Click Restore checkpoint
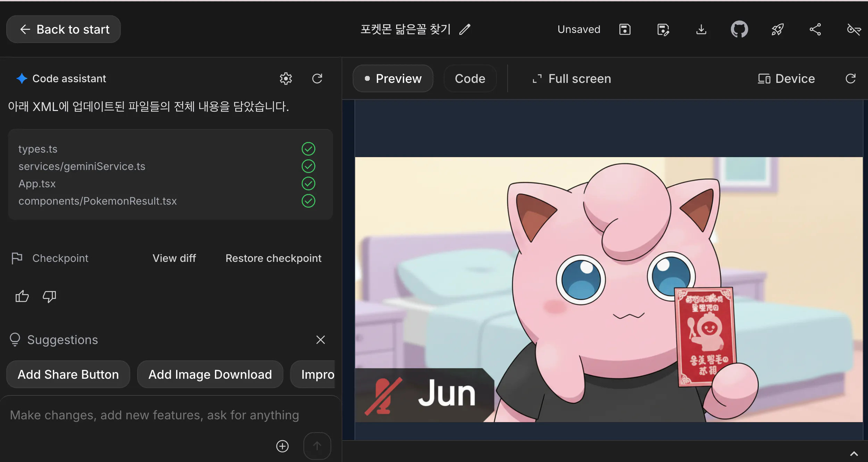This screenshot has width=868, height=462. (x=273, y=258)
